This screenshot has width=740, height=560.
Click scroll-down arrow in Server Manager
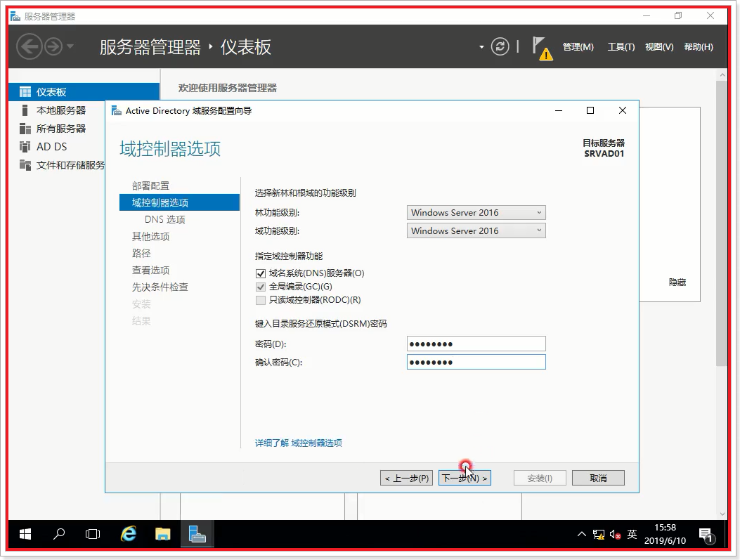tap(722, 514)
